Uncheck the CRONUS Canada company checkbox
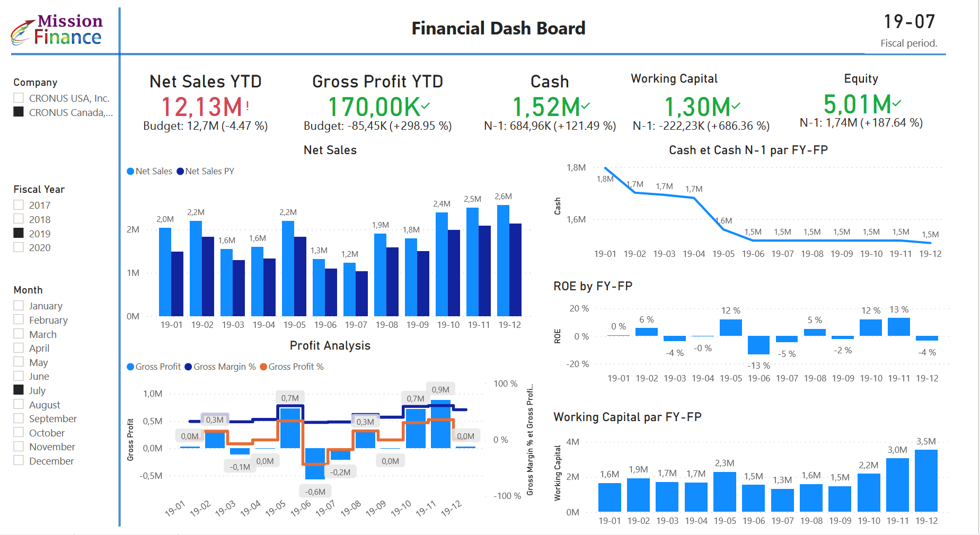 click(x=19, y=112)
